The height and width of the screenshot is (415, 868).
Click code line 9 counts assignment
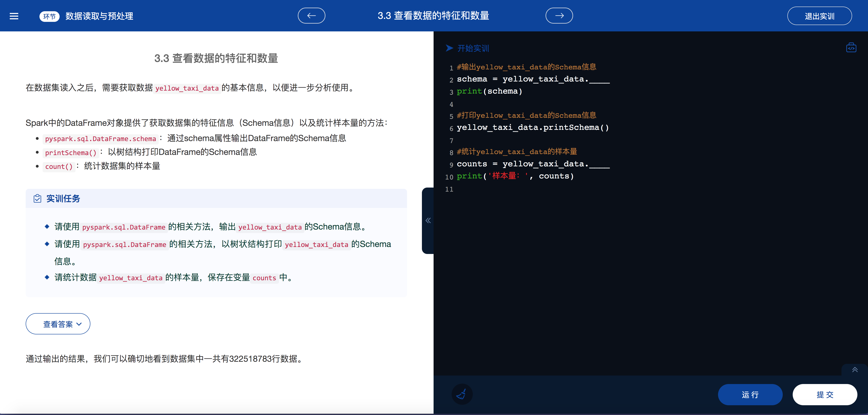click(533, 164)
